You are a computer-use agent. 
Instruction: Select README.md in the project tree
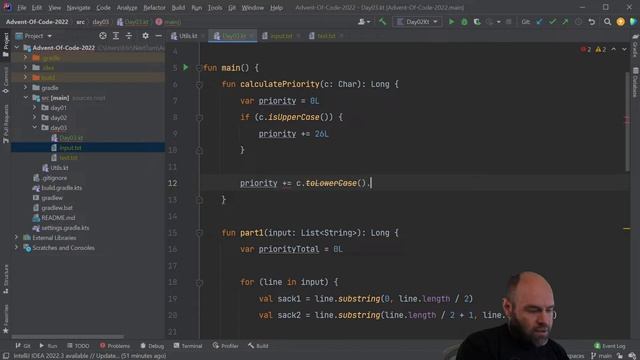tap(58, 218)
